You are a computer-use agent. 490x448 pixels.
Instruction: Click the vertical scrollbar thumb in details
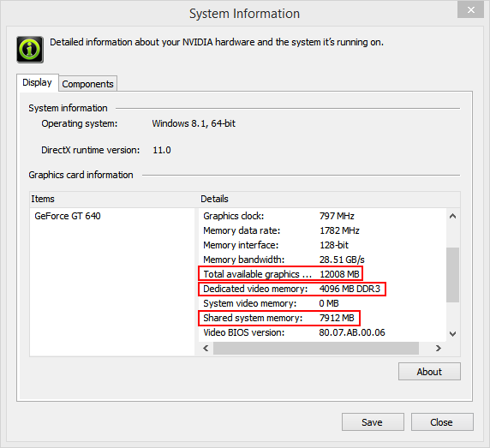[x=452, y=275]
